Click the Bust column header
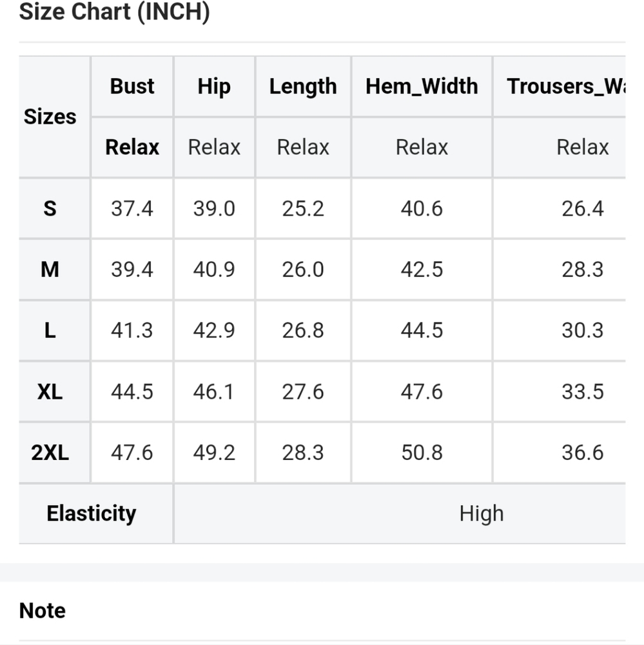This screenshot has width=644, height=645. pyautogui.click(x=132, y=86)
